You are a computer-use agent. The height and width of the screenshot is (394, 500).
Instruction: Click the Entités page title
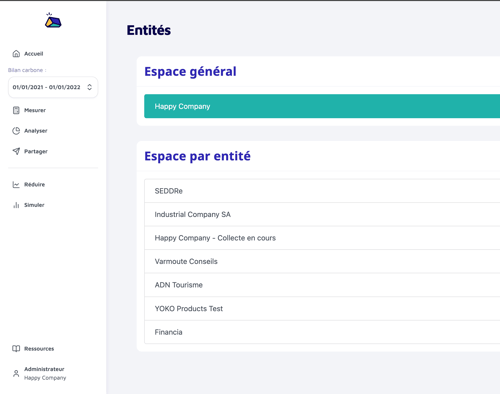coord(149,30)
